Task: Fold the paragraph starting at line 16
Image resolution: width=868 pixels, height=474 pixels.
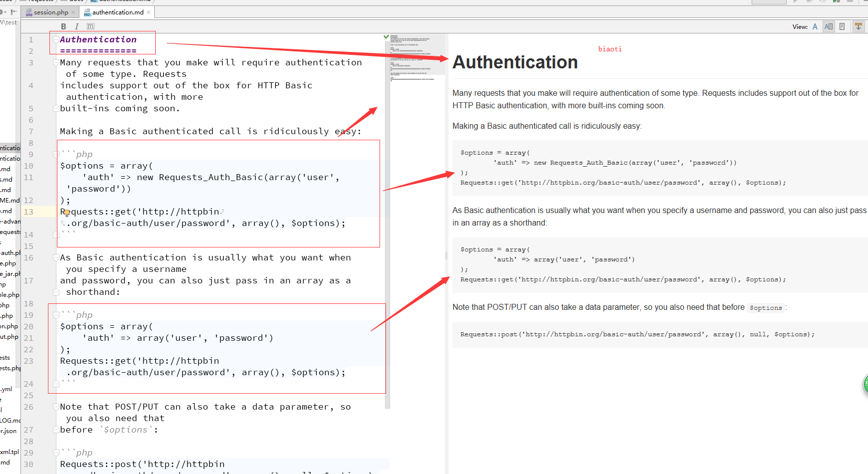Action: pos(56,257)
